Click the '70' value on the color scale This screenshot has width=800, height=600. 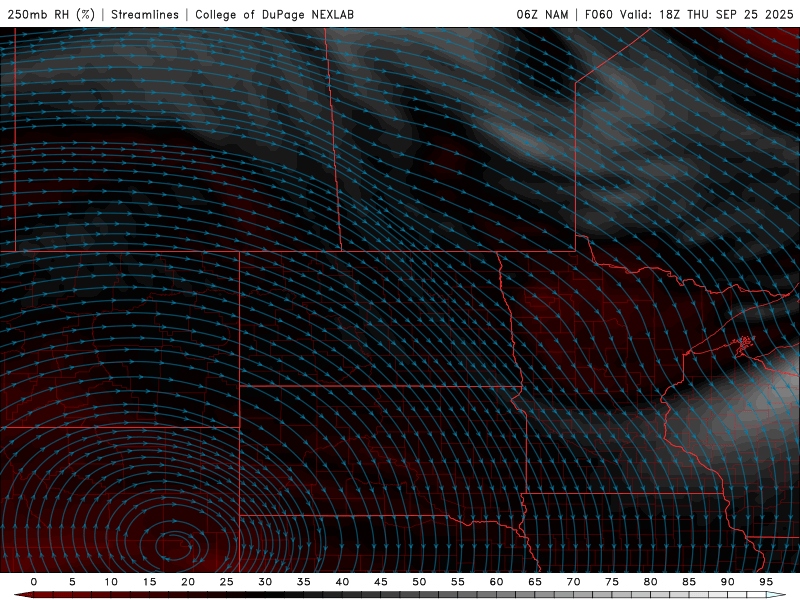point(573,582)
